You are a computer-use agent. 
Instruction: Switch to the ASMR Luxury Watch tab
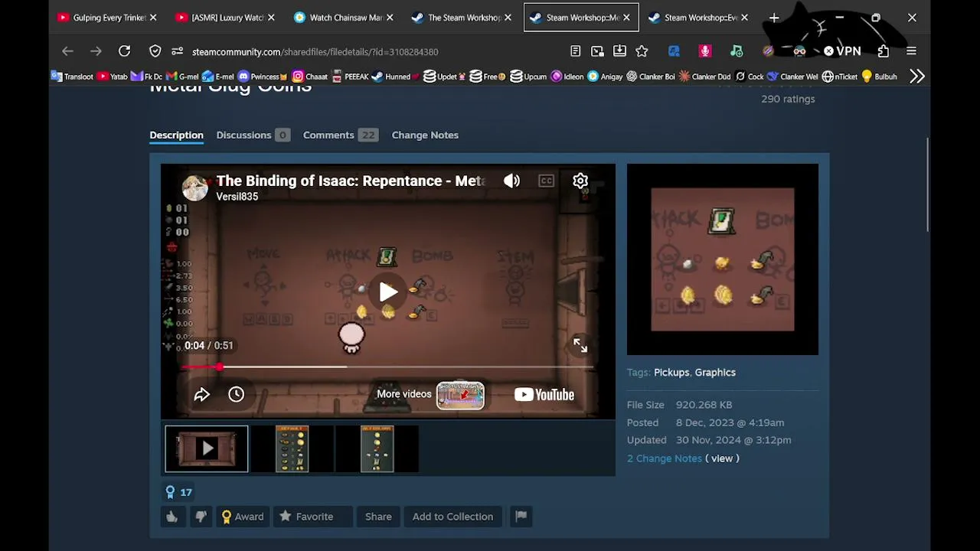click(x=224, y=18)
